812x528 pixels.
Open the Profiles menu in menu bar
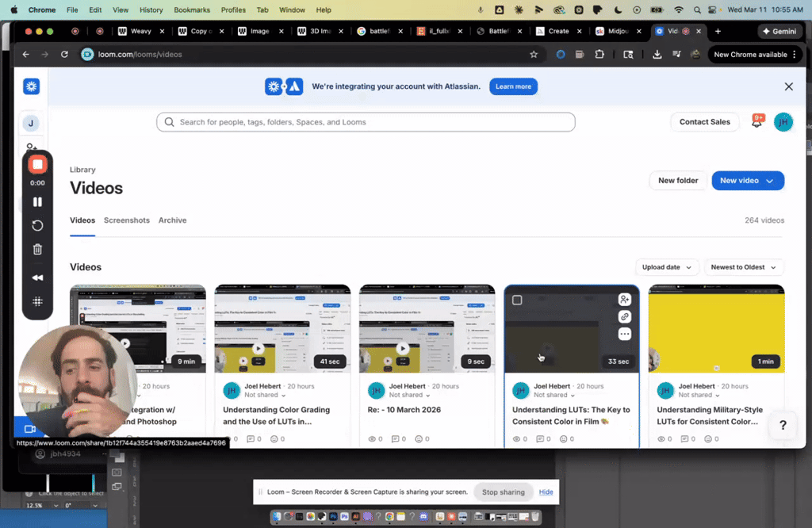233,10
